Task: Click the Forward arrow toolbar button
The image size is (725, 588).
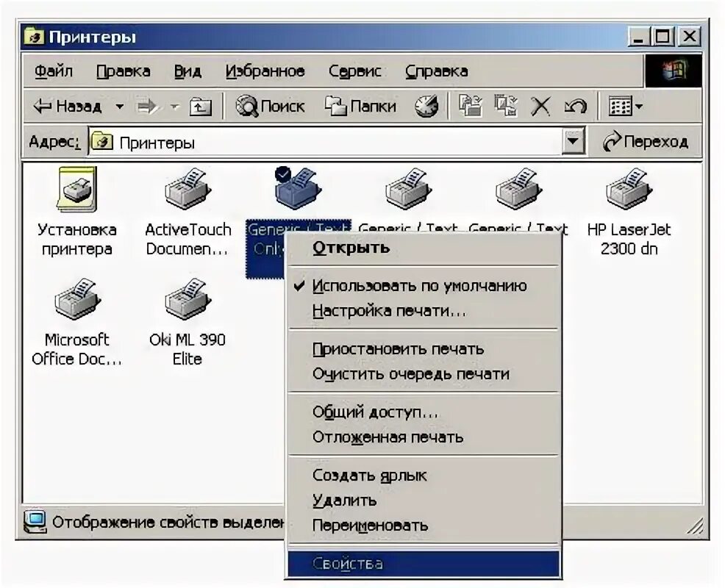Action: coord(148,107)
